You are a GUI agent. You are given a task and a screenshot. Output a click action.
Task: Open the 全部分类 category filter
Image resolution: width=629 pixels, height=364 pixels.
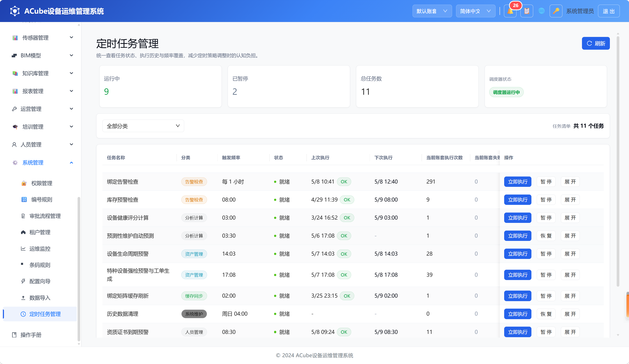point(143,126)
